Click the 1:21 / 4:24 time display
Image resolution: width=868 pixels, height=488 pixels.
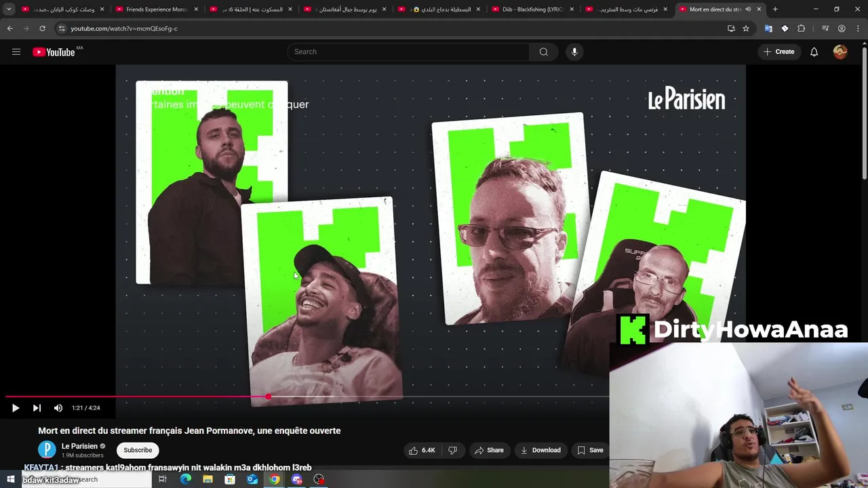pos(86,408)
